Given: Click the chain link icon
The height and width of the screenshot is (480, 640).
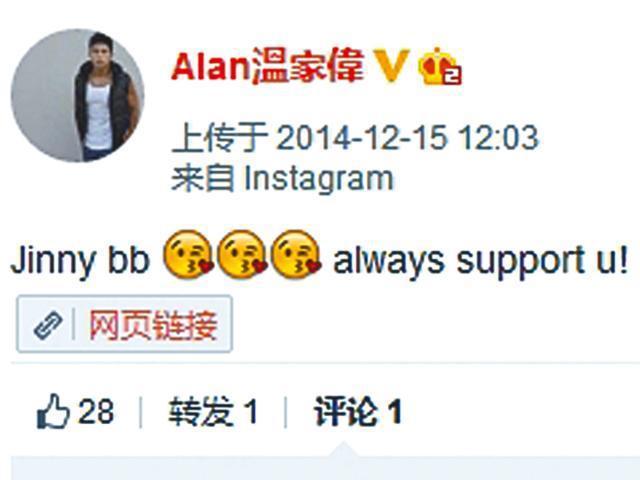Looking at the screenshot, I should [x=48, y=325].
